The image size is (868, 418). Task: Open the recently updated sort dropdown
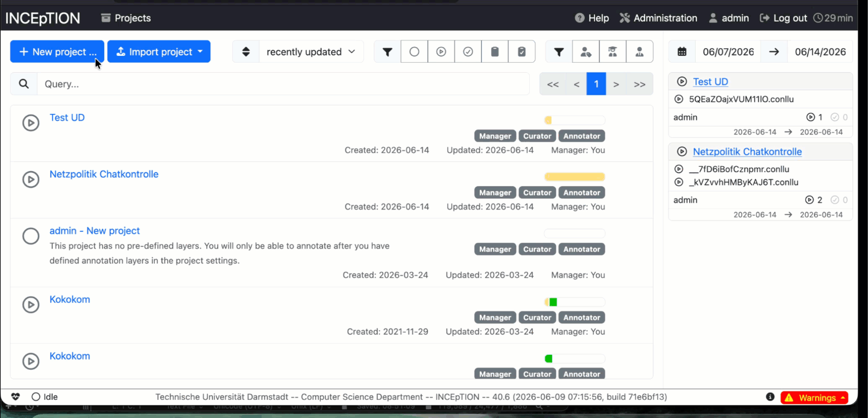pyautogui.click(x=311, y=52)
